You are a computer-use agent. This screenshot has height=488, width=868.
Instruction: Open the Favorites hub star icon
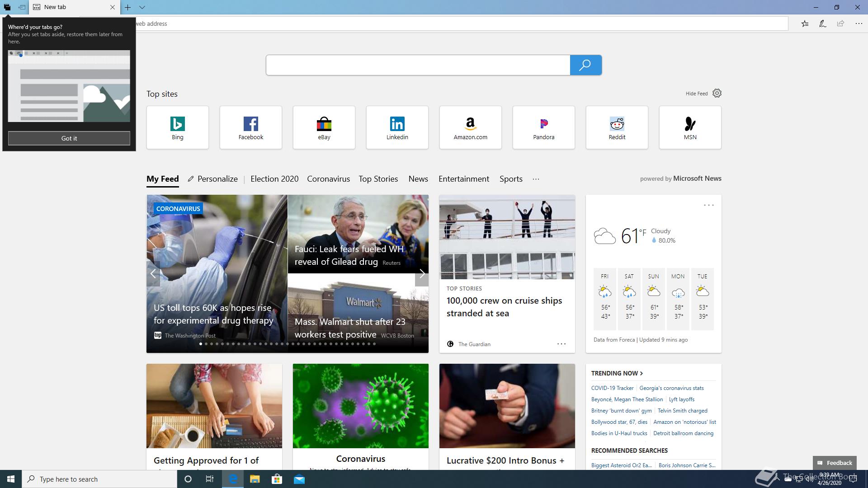coord(805,23)
